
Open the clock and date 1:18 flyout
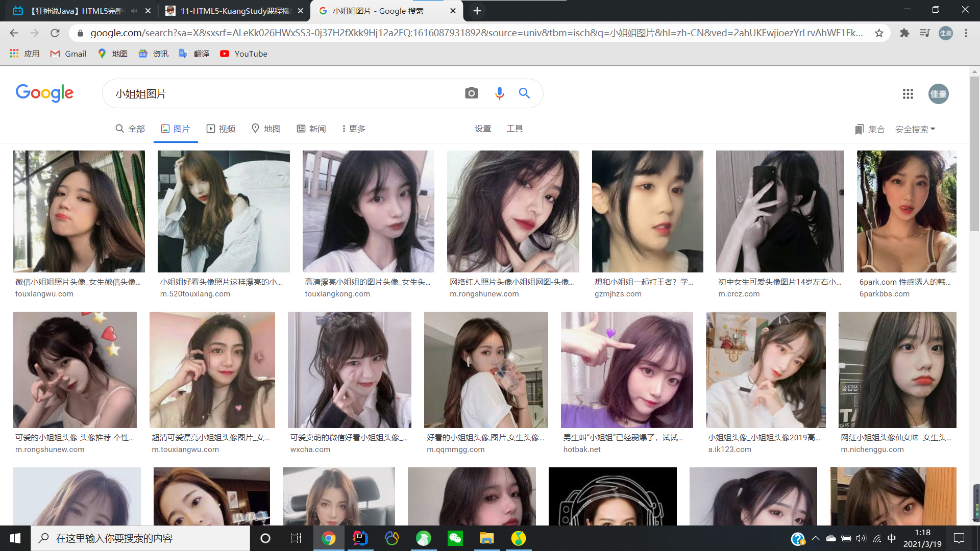click(922, 538)
